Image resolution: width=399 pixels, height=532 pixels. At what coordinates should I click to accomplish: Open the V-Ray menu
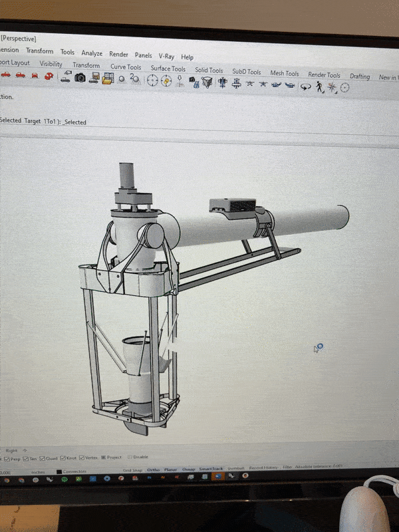click(x=166, y=57)
